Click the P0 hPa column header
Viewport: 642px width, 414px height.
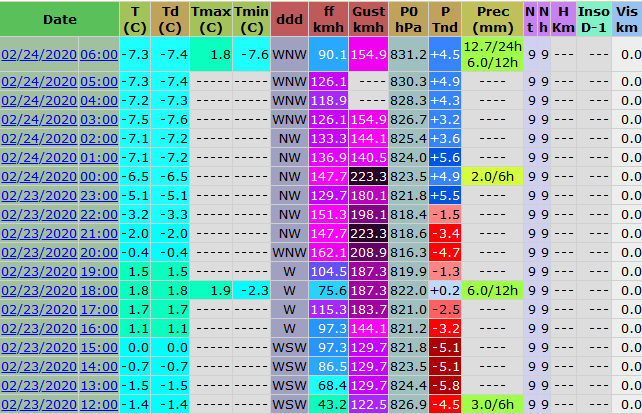pyautogui.click(x=410, y=19)
